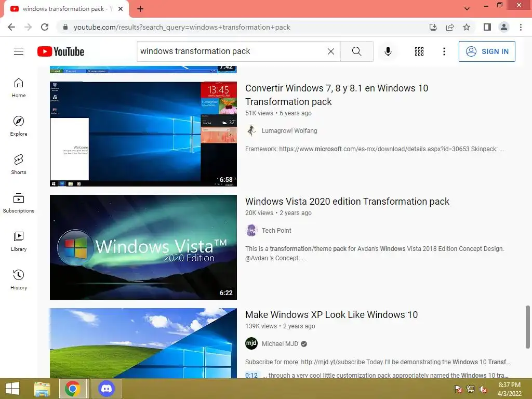This screenshot has height=399, width=532.
Task: Toggle the Chrome side panel
Action: coord(487,27)
